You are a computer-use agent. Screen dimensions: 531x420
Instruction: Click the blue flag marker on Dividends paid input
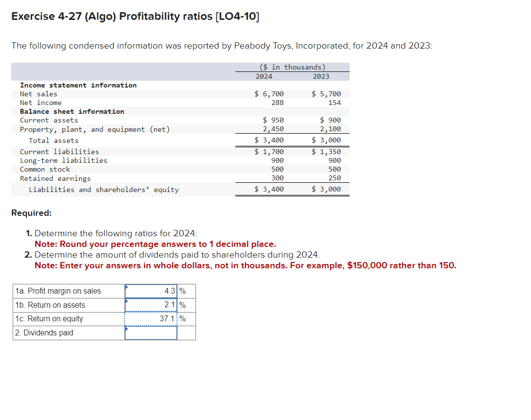point(128,330)
